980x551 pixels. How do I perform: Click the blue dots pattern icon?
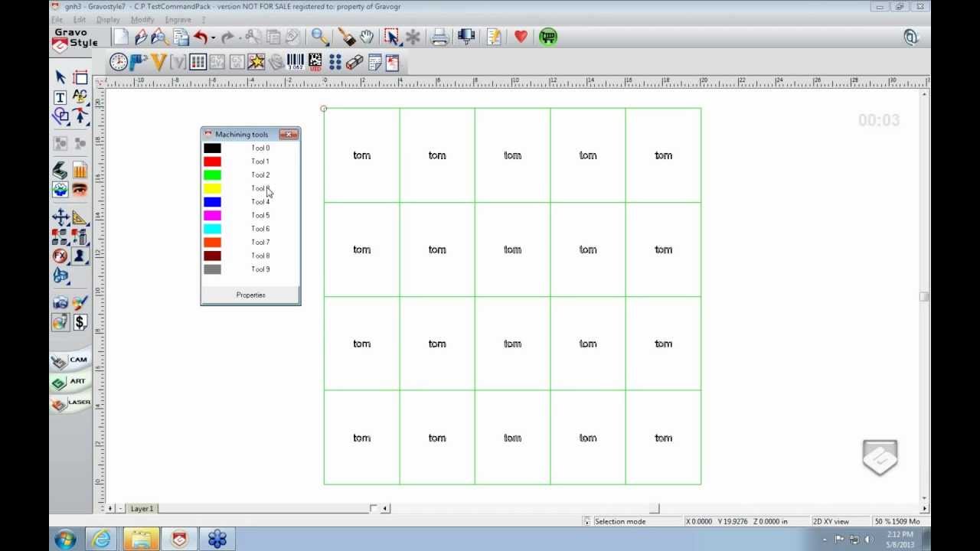(335, 62)
